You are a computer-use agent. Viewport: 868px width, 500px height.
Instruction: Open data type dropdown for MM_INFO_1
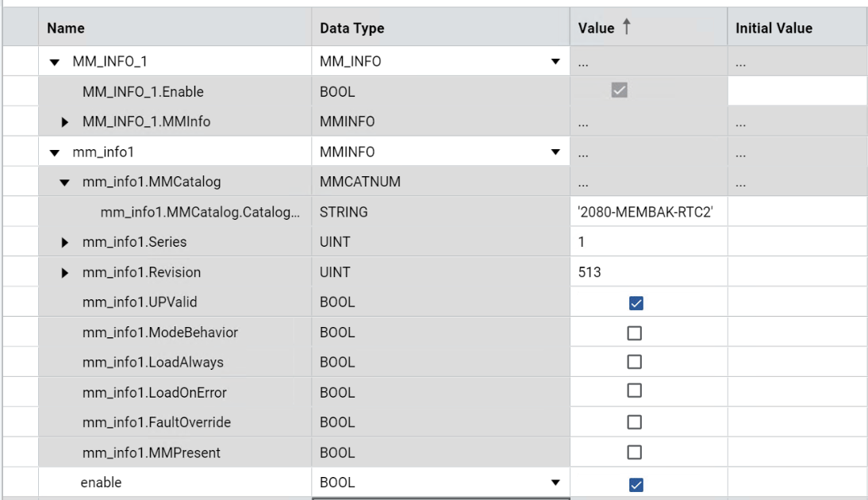coord(555,62)
